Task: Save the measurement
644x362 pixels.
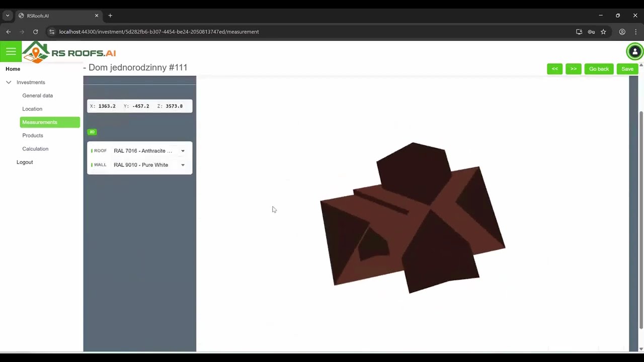Action: pyautogui.click(x=627, y=69)
